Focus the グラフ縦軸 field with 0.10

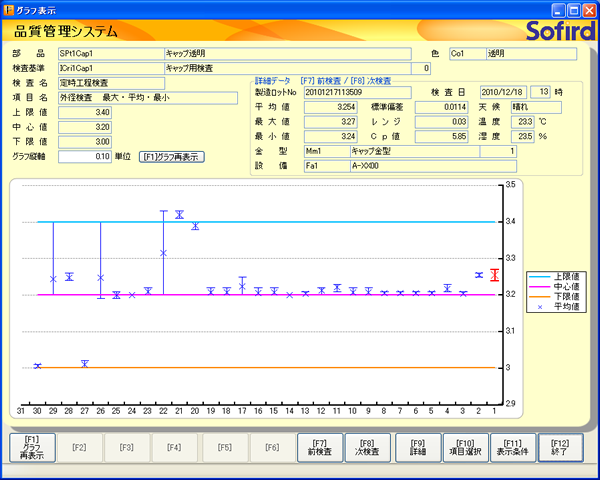tap(85, 157)
